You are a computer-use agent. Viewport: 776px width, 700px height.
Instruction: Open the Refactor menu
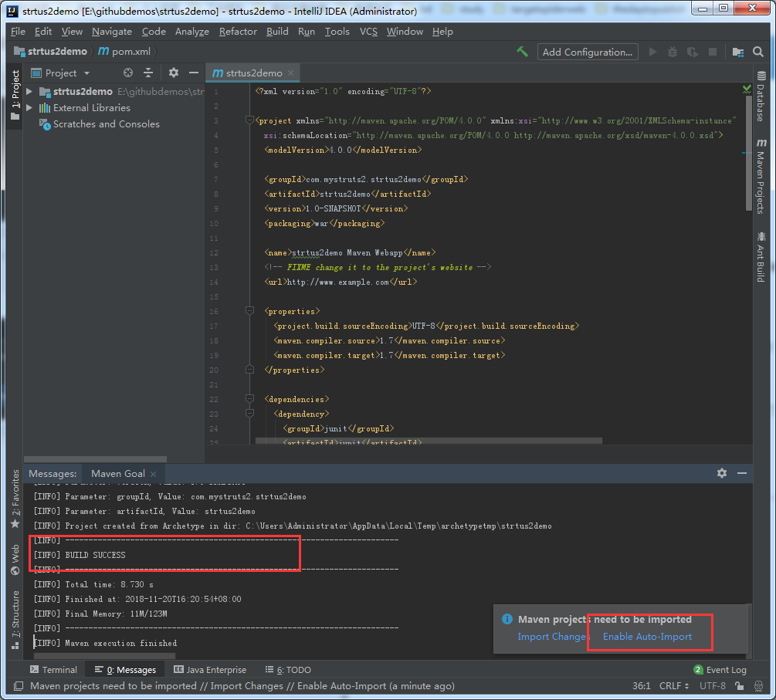(x=238, y=31)
